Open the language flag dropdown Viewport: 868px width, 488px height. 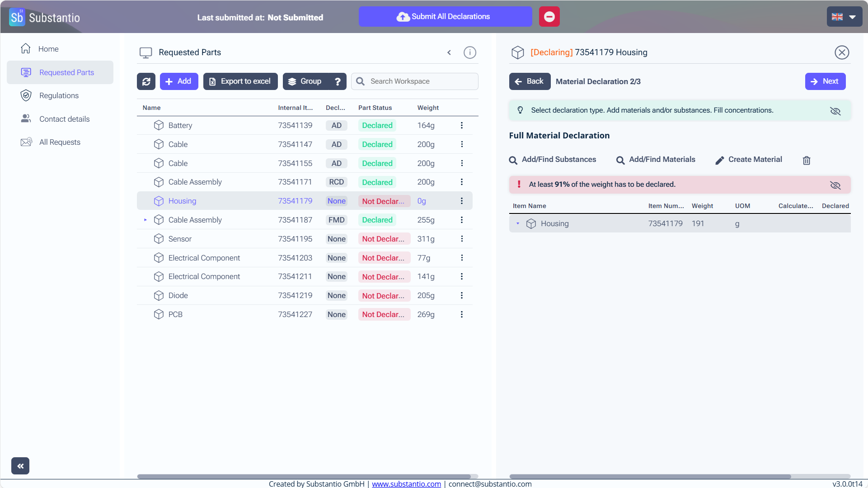click(x=844, y=17)
